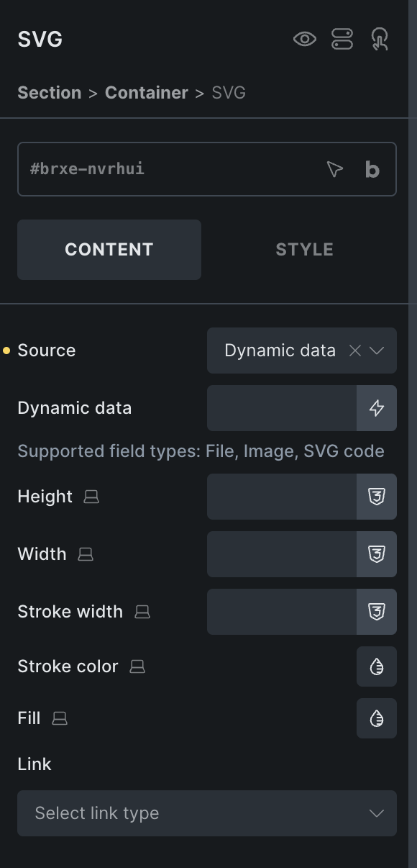Clear Source by clicking the X next to Dynamic data
Viewport: 417px width, 868px height.
coord(354,351)
